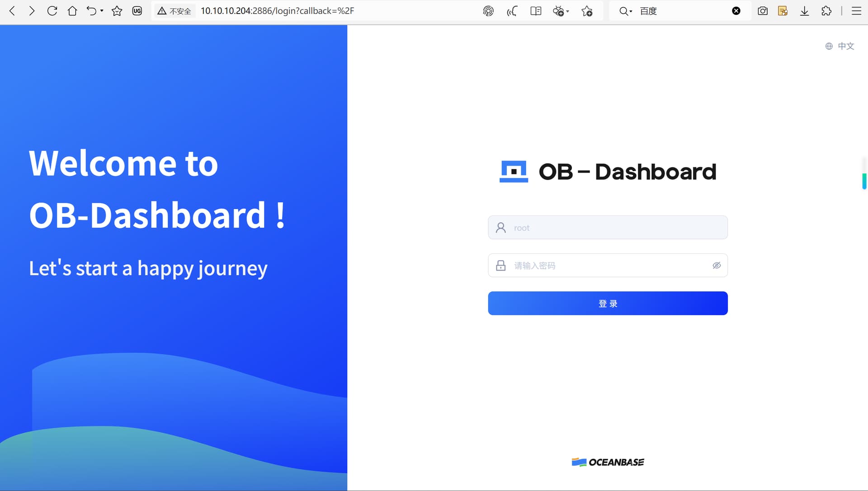This screenshot has width=868, height=491.
Task: Reload the page with refresh icon
Action: [x=52, y=11]
